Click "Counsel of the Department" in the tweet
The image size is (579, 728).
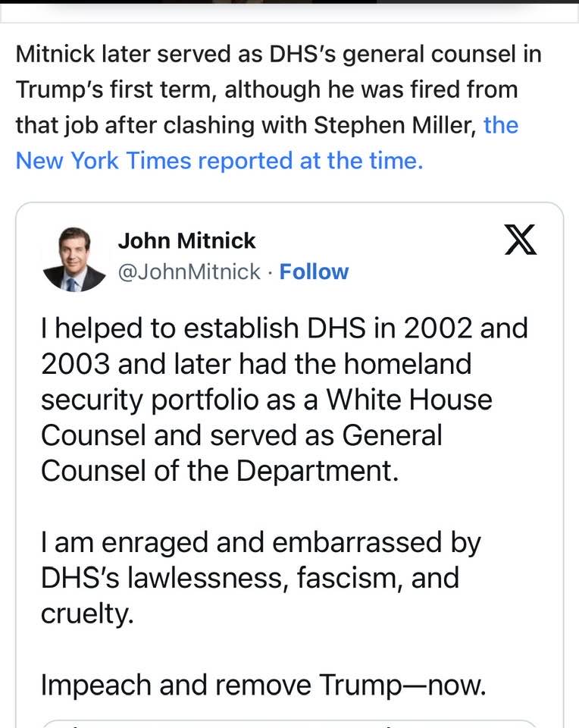[x=219, y=470]
